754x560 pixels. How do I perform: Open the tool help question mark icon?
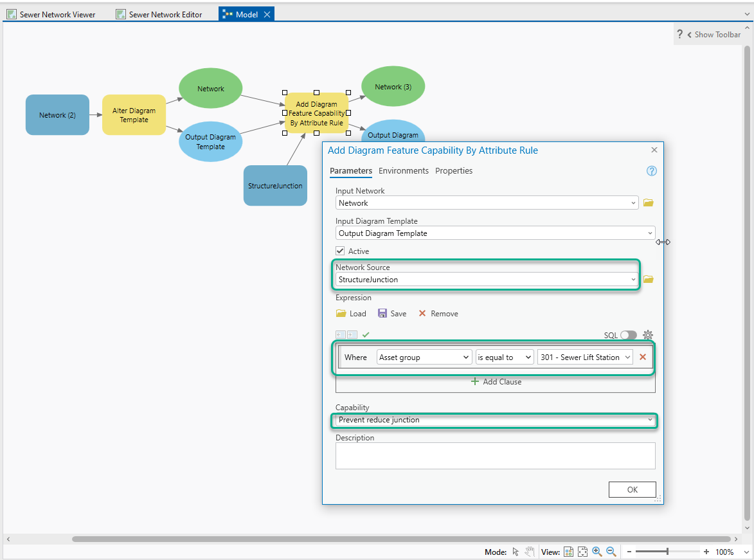coord(651,170)
